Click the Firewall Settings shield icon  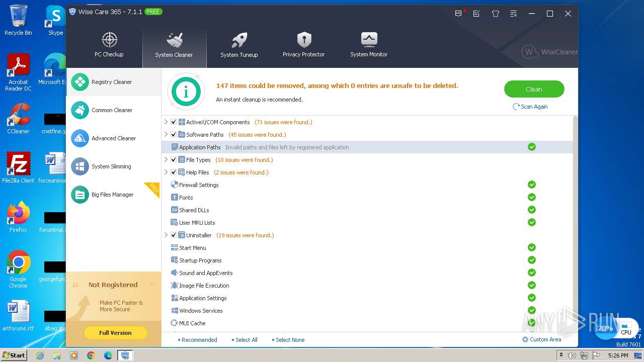click(175, 185)
